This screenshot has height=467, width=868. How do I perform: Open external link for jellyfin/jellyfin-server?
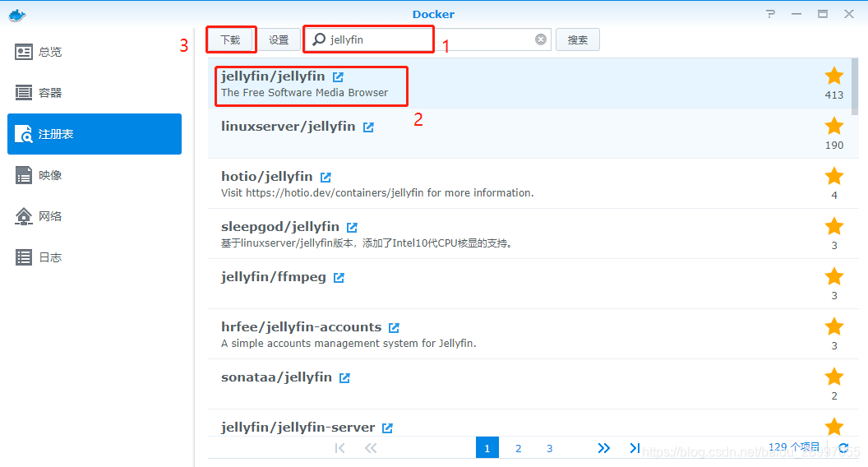tap(387, 428)
